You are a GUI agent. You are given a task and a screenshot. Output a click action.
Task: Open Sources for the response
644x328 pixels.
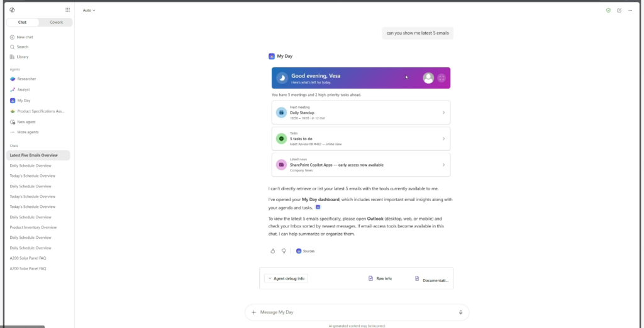click(305, 251)
